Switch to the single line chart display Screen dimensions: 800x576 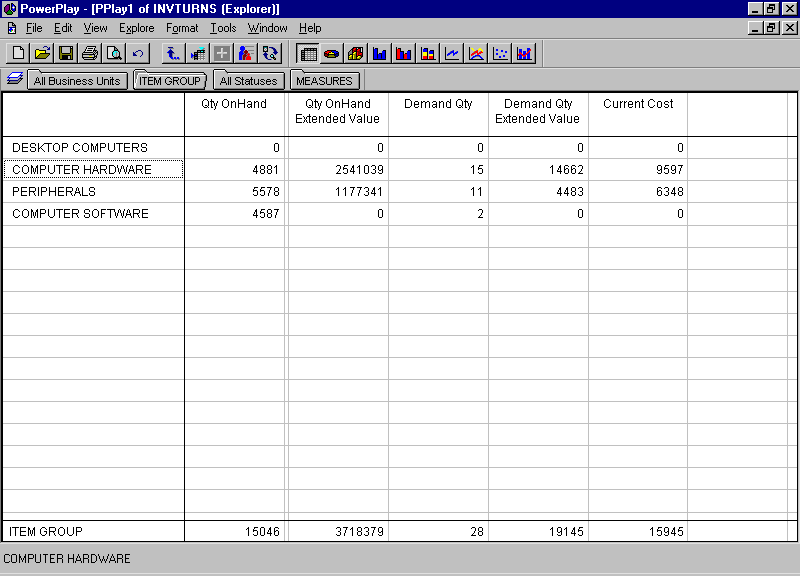pos(452,53)
